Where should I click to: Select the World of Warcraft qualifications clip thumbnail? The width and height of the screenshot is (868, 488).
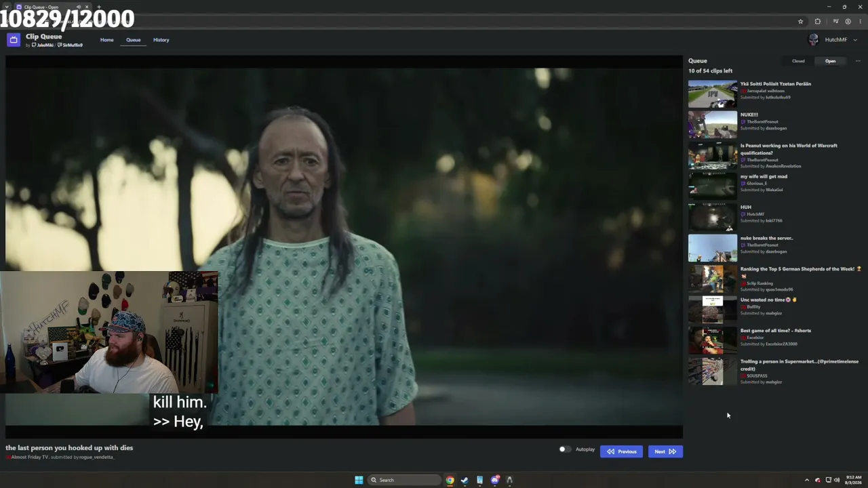pos(713,156)
